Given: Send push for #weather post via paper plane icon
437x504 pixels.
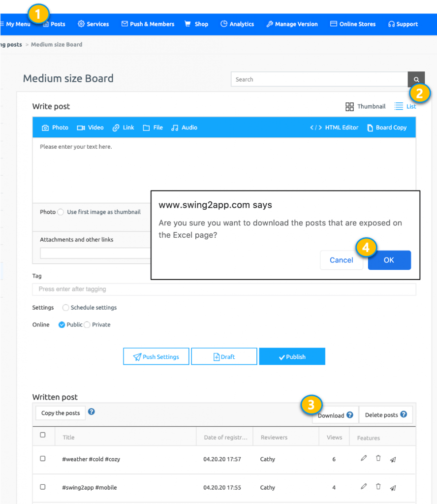Looking at the screenshot, I should pyautogui.click(x=393, y=460).
